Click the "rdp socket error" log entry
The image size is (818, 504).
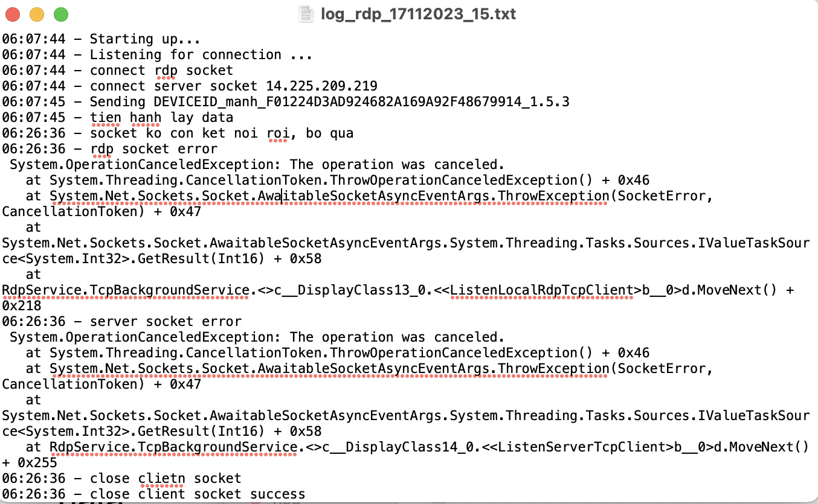[153, 149]
